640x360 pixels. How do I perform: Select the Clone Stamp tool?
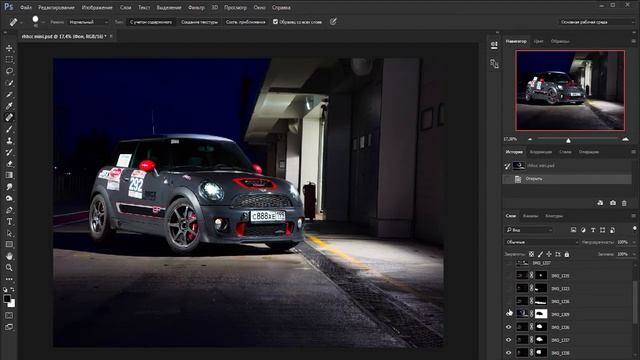click(x=9, y=140)
